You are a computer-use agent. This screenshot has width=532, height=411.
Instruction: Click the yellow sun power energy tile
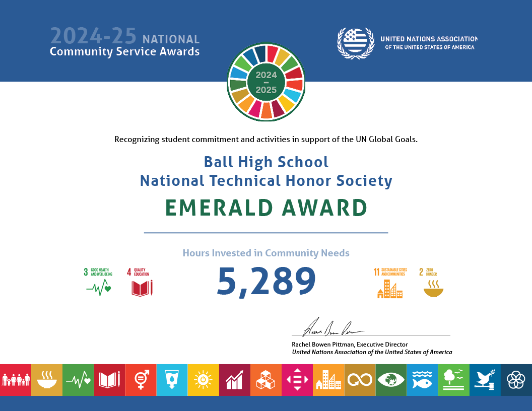click(203, 380)
